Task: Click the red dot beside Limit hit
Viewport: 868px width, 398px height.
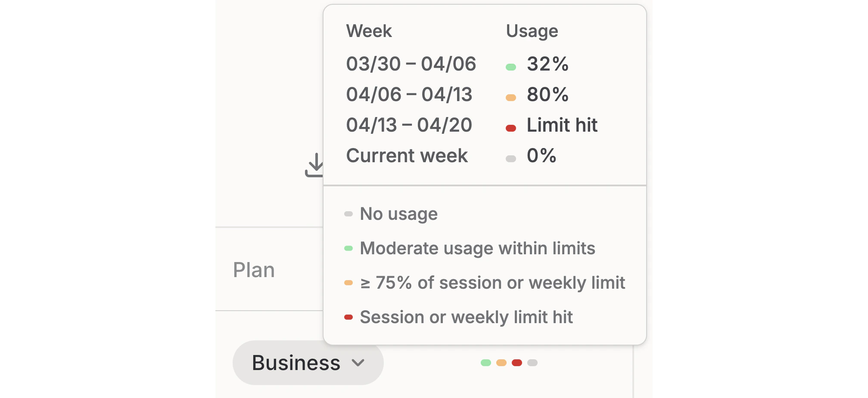Action: pos(511,127)
